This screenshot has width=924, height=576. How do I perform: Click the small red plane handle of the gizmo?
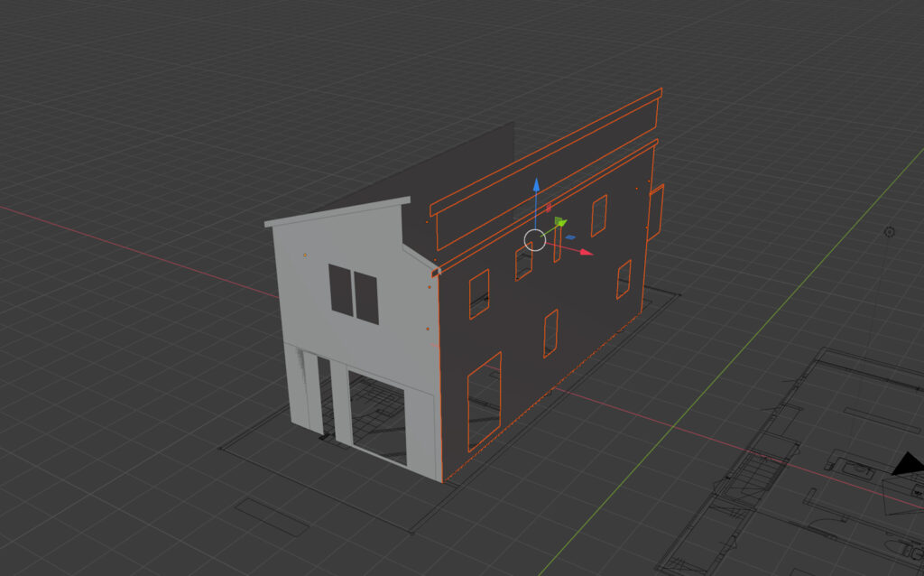pyautogui.click(x=550, y=208)
